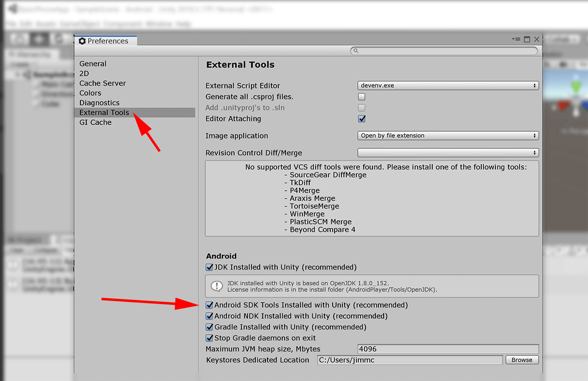Select Cache Server preferences category
The image size is (588, 381).
[x=103, y=83]
